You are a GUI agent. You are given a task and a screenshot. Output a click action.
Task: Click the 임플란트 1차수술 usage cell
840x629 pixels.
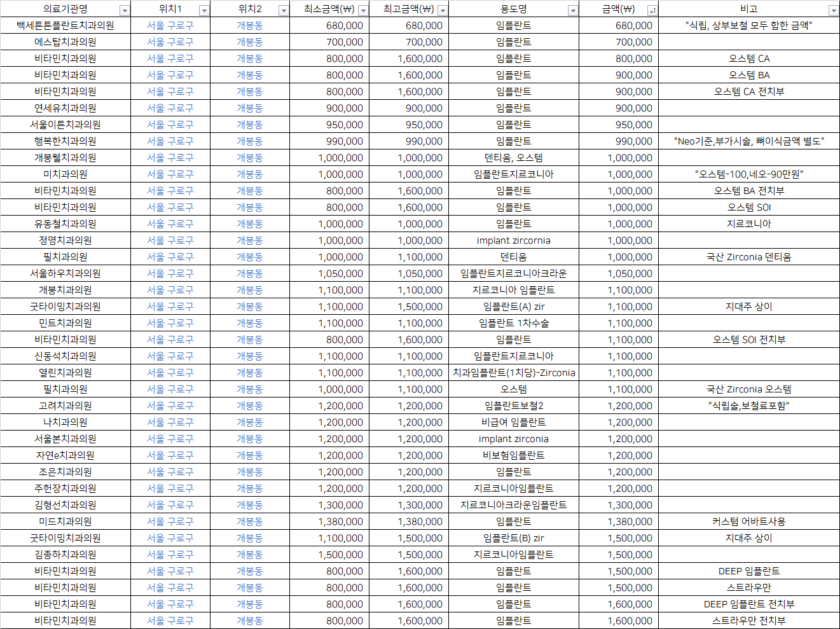(514, 323)
